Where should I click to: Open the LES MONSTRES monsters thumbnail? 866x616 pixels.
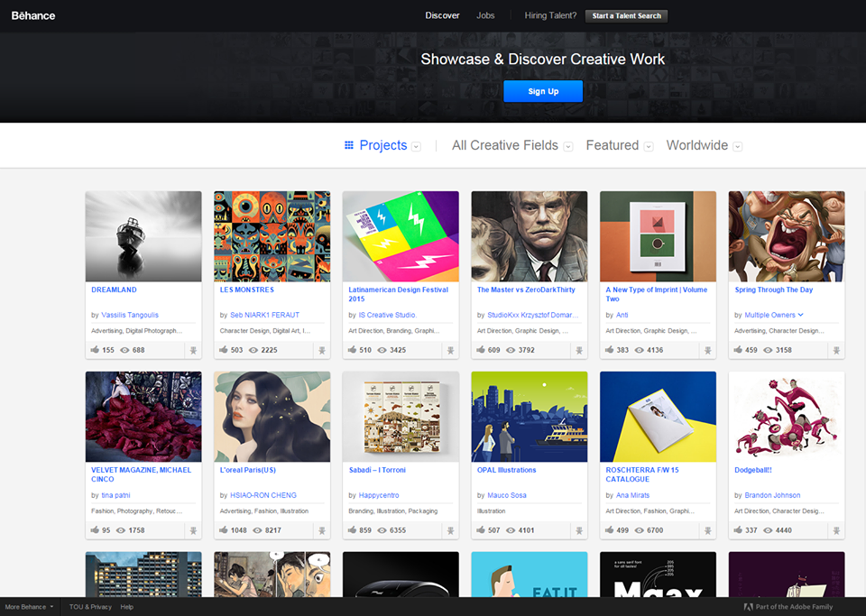(x=272, y=237)
